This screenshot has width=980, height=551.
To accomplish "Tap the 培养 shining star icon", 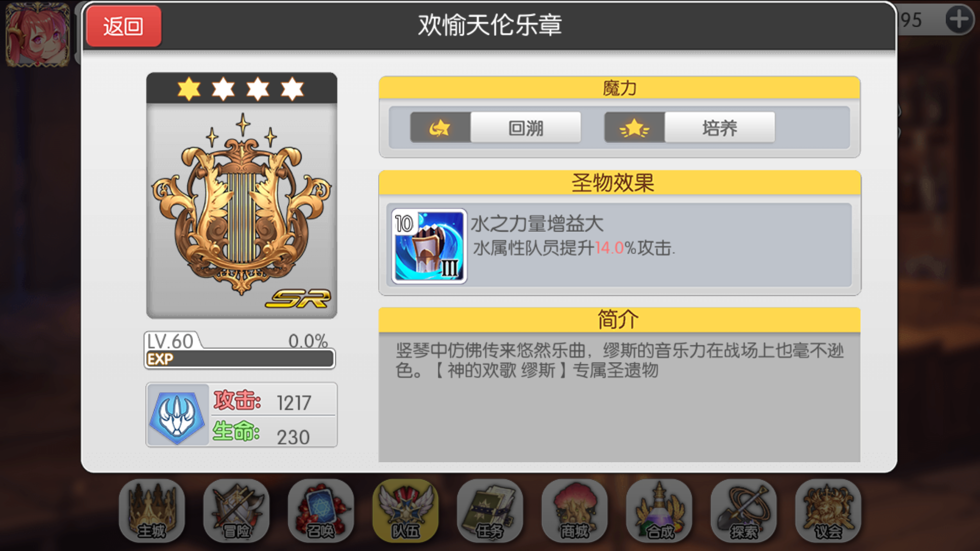I will coord(634,128).
